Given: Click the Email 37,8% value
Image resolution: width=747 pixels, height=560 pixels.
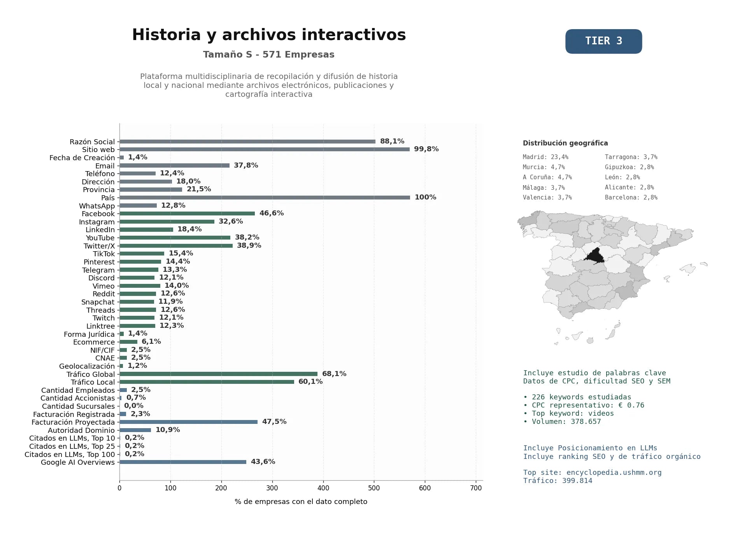Looking at the screenshot, I should 246,165.
